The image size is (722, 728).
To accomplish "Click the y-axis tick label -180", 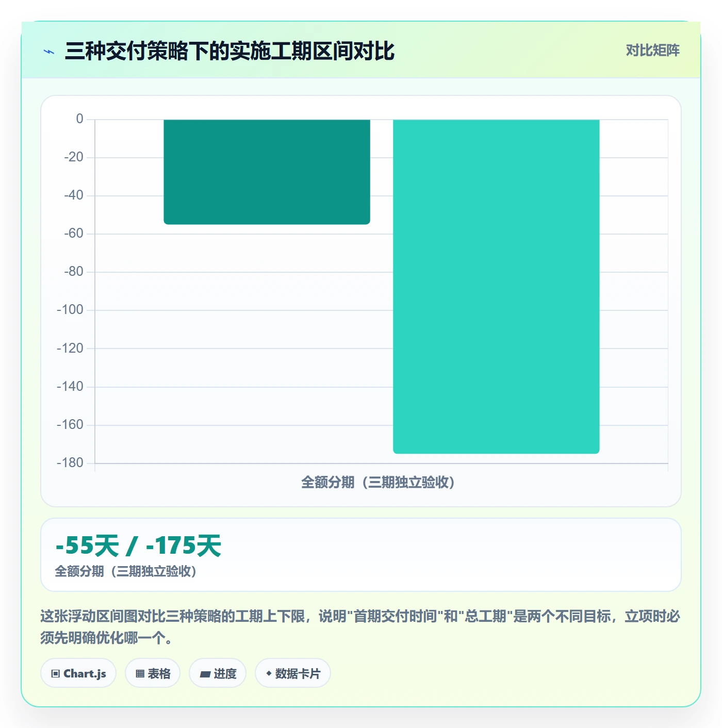I will point(70,462).
